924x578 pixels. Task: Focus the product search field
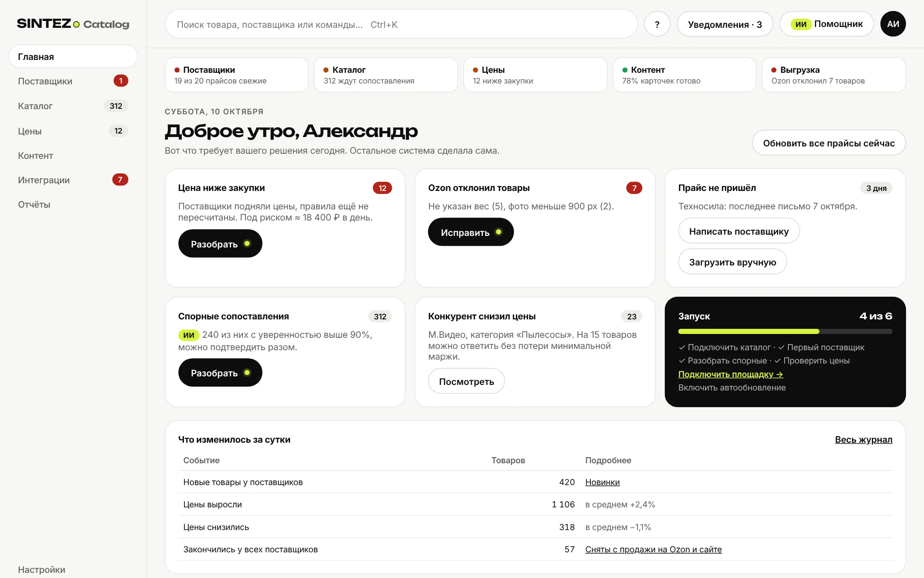(x=401, y=24)
